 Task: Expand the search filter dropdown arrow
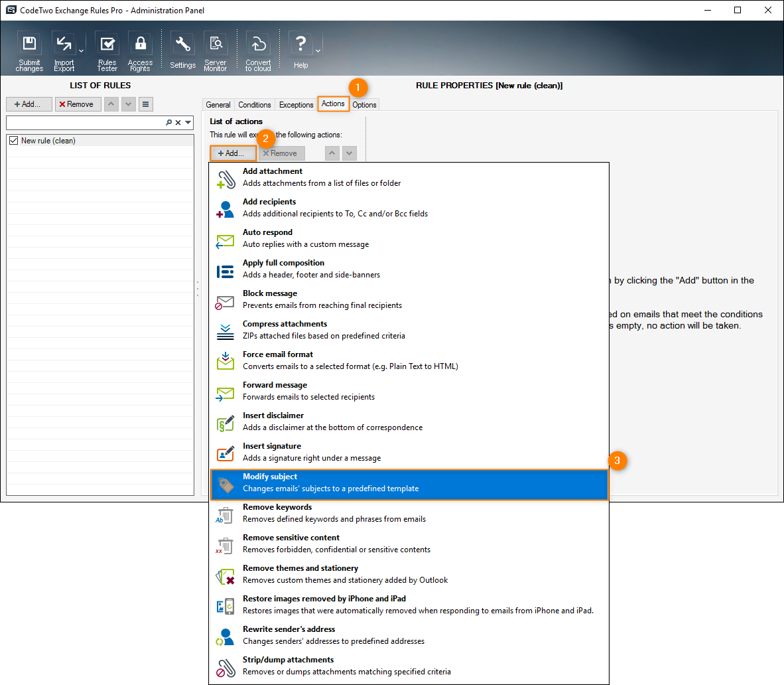[188, 122]
